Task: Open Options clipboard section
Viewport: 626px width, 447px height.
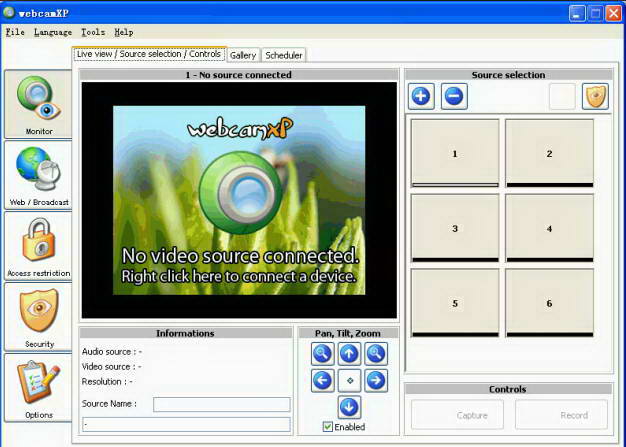Action: click(x=38, y=388)
